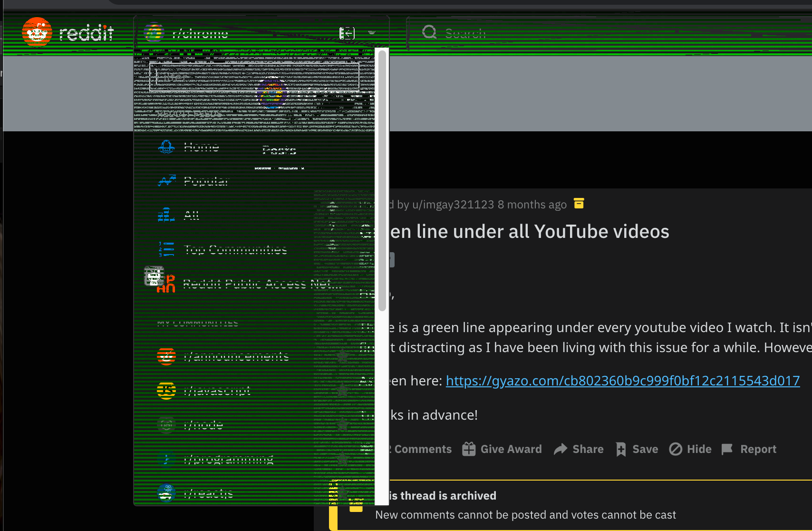
Task: Click the r/programming community icon
Action: [166, 459]
